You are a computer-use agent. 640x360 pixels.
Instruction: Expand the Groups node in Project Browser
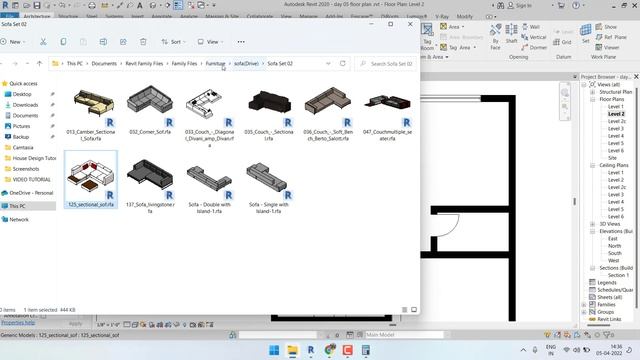[x=584, y=312]
